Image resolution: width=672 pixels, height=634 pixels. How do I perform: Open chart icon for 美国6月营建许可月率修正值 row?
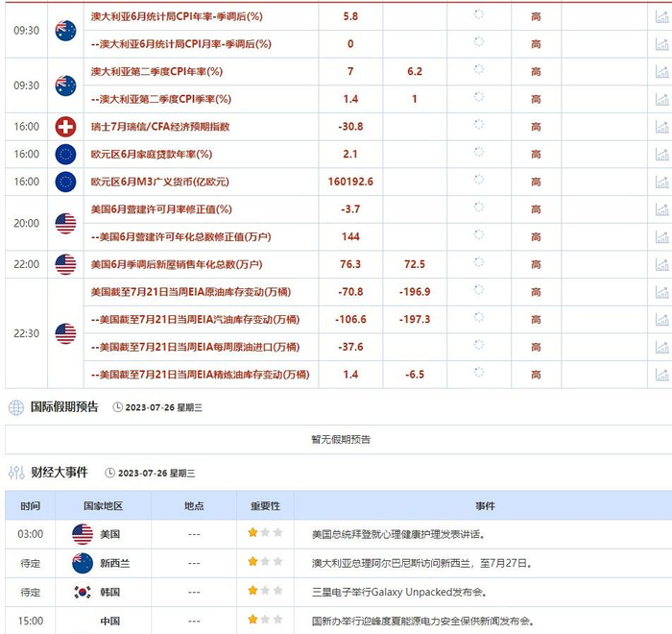pos(662,209)
